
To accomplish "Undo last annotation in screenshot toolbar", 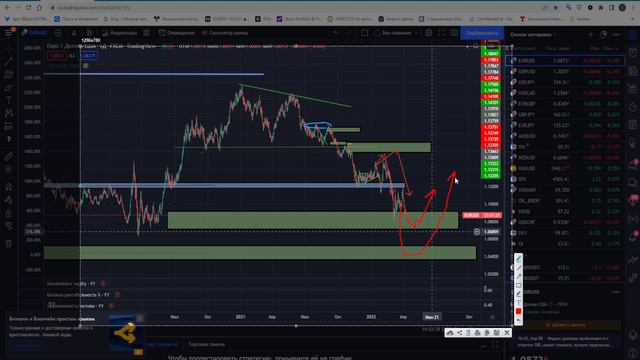I will click(518, 320).
